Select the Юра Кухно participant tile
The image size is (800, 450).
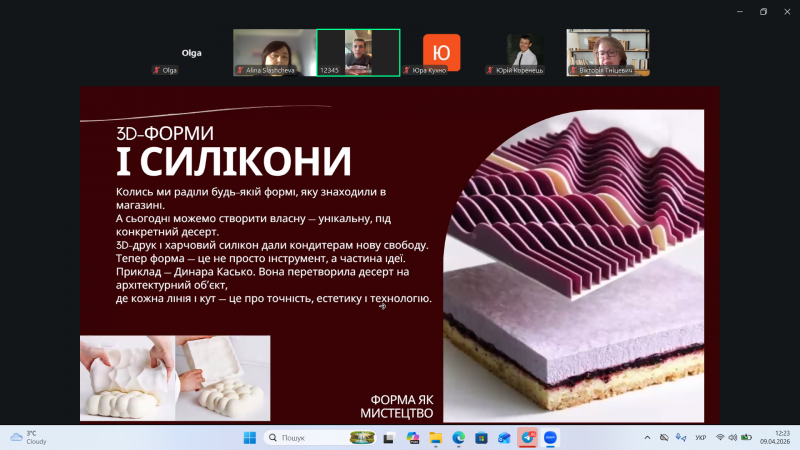[441, 52]
